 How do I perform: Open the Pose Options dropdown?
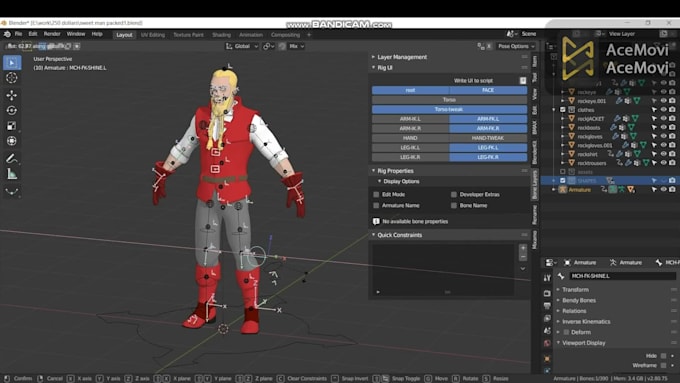click(516, 46)
